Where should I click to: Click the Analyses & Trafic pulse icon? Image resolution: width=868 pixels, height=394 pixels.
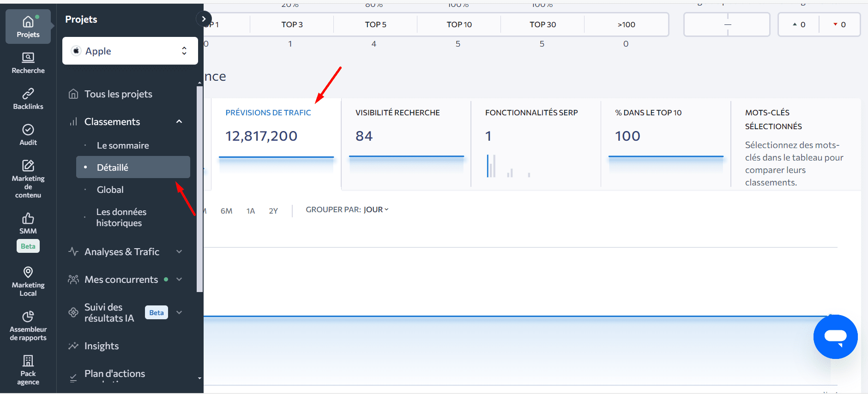coord(73,252)
